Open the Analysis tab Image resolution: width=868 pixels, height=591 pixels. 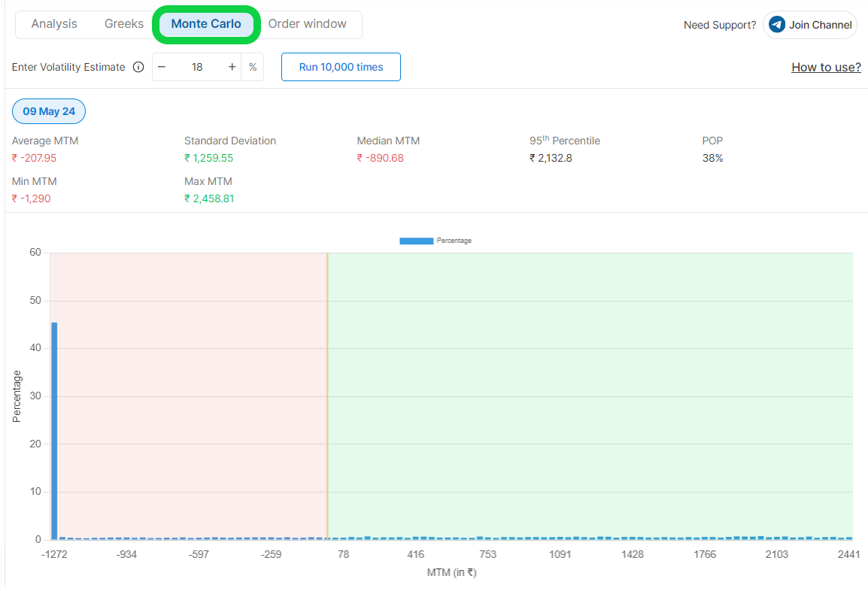pos(54,24)
